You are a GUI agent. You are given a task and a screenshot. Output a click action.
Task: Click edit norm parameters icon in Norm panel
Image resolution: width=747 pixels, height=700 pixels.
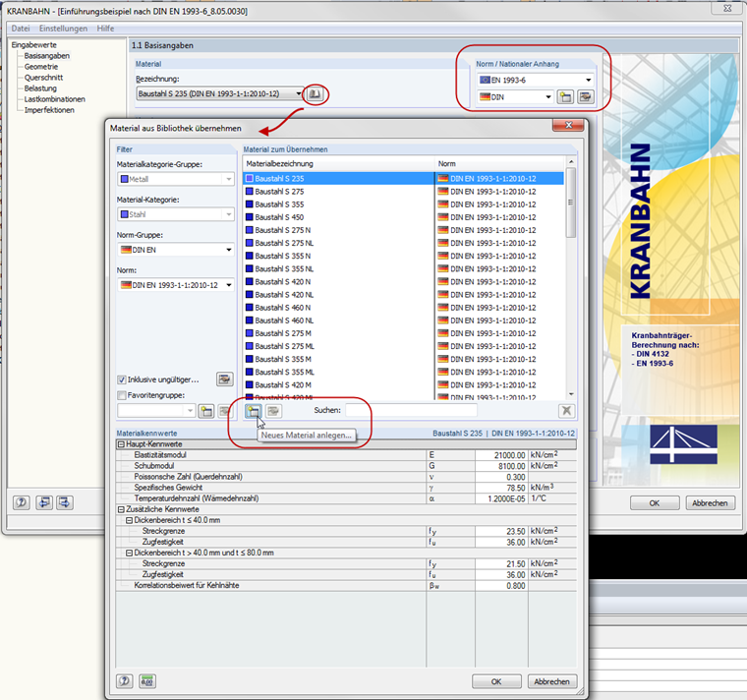tap(585, 97)
